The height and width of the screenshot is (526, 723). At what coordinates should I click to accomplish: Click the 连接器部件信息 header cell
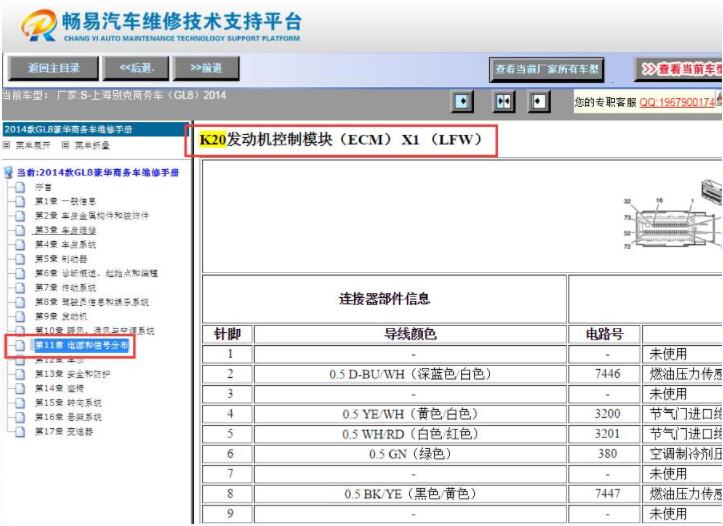coord(385,299)
